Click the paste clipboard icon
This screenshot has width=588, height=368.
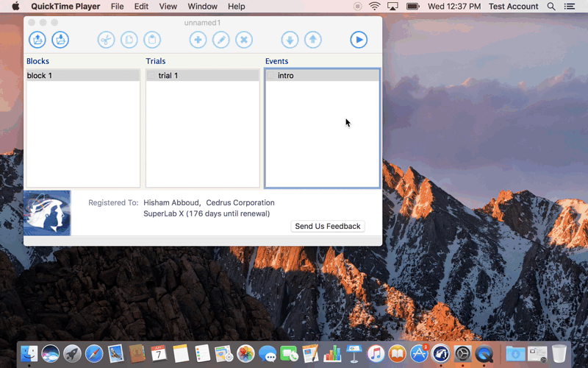pos(151,40)
